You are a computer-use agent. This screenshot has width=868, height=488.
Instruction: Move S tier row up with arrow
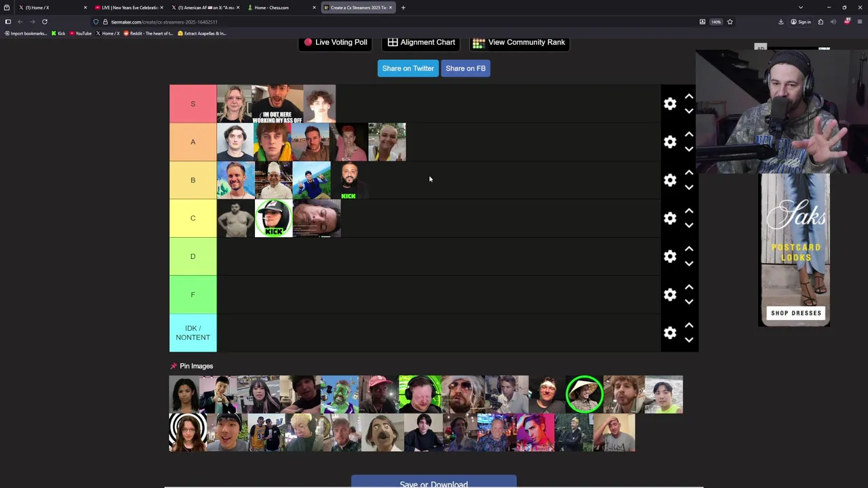point(689,96)
